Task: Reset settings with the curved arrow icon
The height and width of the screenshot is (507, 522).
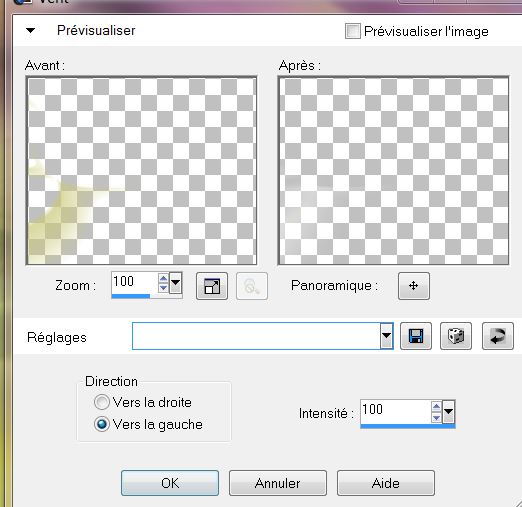Action: (x=498, y=336)
